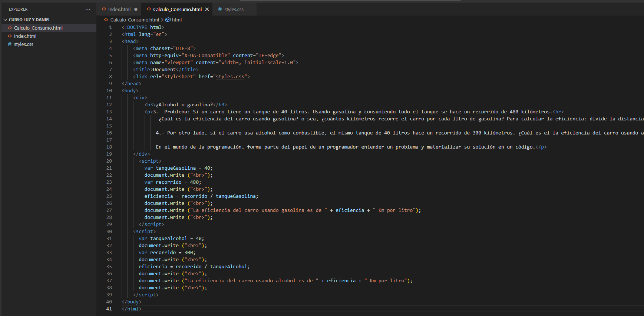644x316 pixels.
Task: Click the '</script>' tag on line 39
Action: click(146, 295)
